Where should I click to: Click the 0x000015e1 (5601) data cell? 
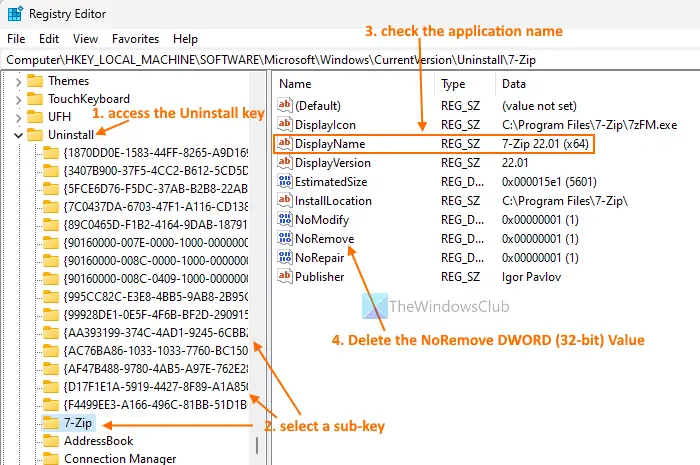(x=549, y=182)
